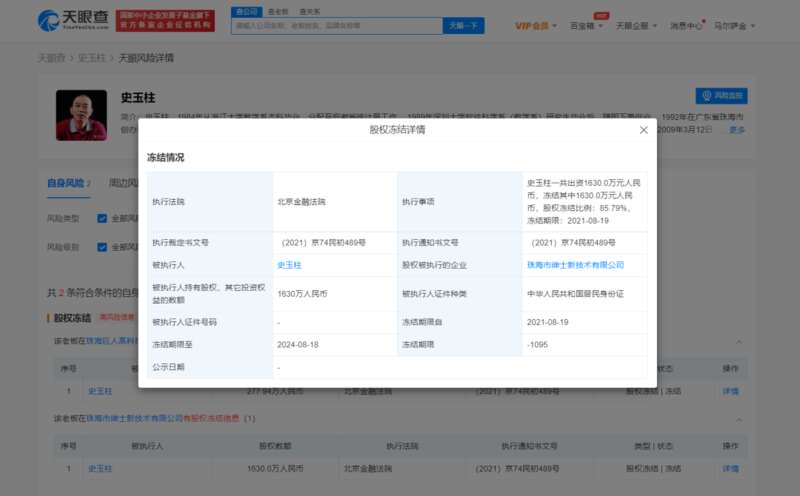800x496 pixels.
Task: Expand the 天眼企服 menu
Action: (636, 26)
